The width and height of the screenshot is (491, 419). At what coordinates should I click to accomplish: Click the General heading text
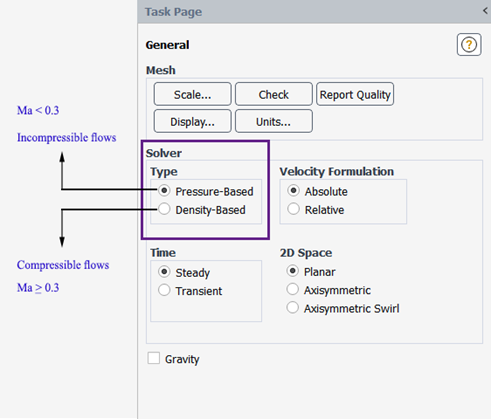tap(167, 45)
